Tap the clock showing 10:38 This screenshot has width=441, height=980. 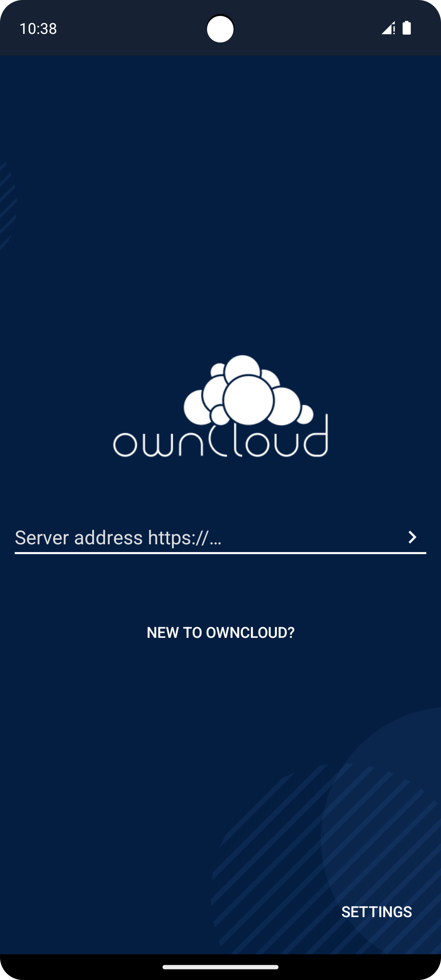[x=38, y=29]
